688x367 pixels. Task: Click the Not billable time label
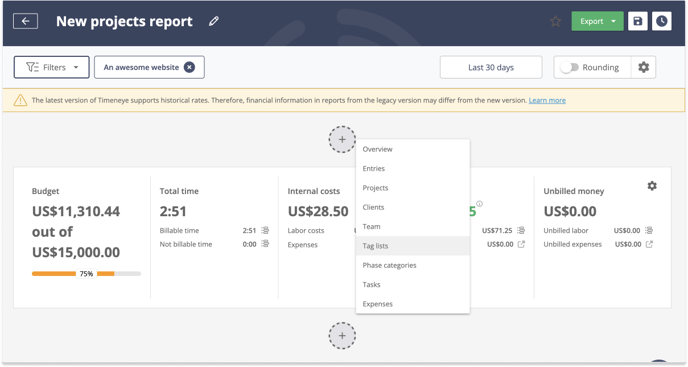pos(186,244)
